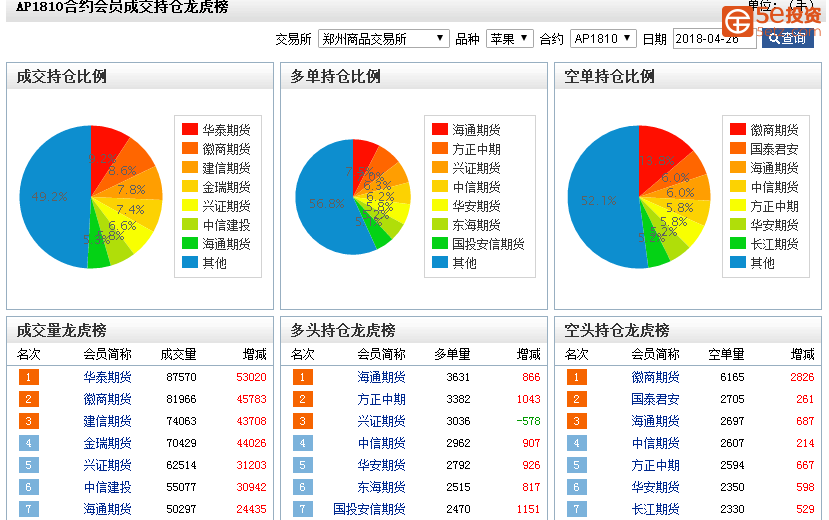
Task: Open 徽商期货 link in 成交量龙虎榜
Action: [107, 399]
